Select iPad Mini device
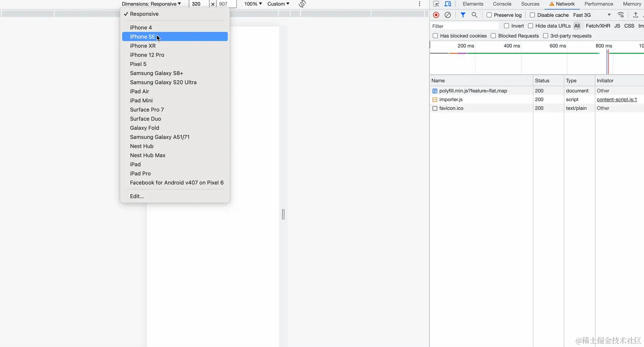Screen dimensions: 644x347 [x=175, y=100]
